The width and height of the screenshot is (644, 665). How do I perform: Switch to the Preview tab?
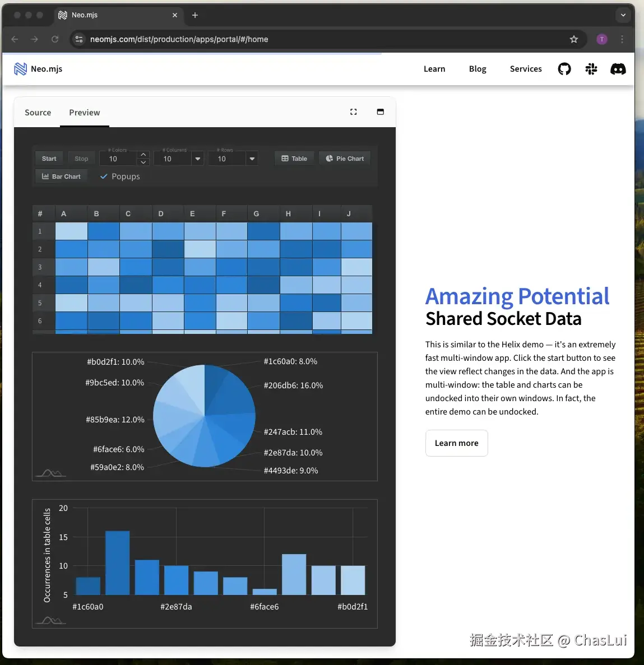pos(85,113)
